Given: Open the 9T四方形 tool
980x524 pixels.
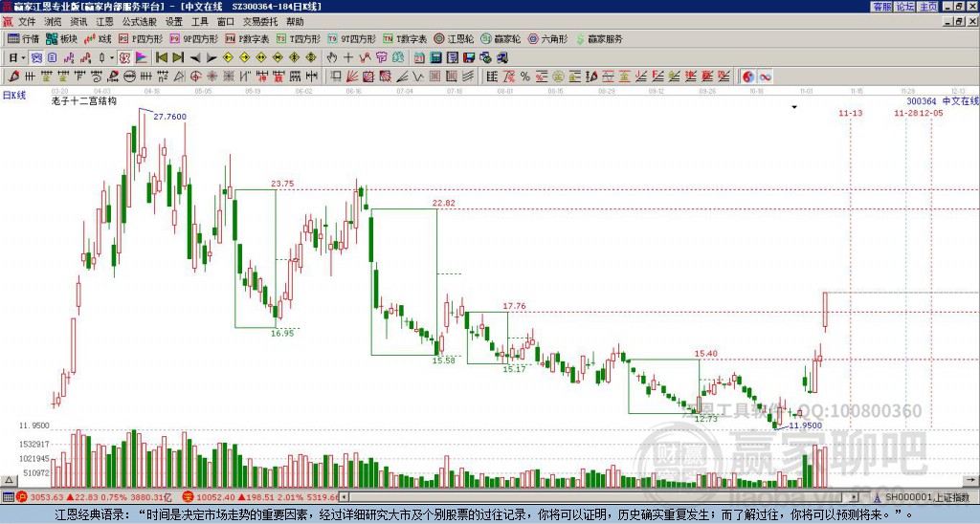Looking at the screenshot, I should tap(352, 38).
